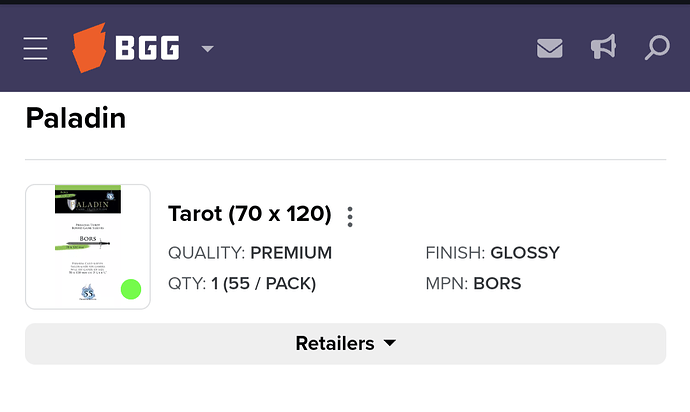Screen dimensions: 690x412
Task: Click the QUALITY label text
Action: click(x=206, y=253)
